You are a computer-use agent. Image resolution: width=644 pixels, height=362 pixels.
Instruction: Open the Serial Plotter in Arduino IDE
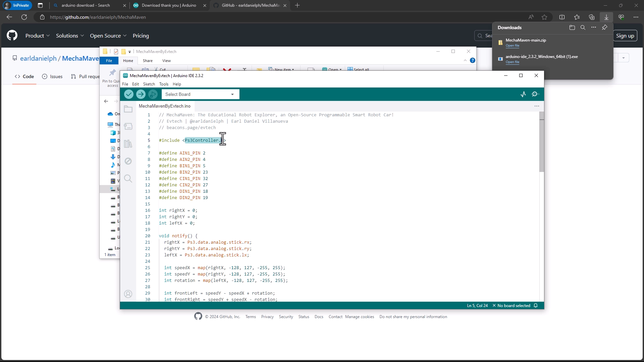(523, 94)
